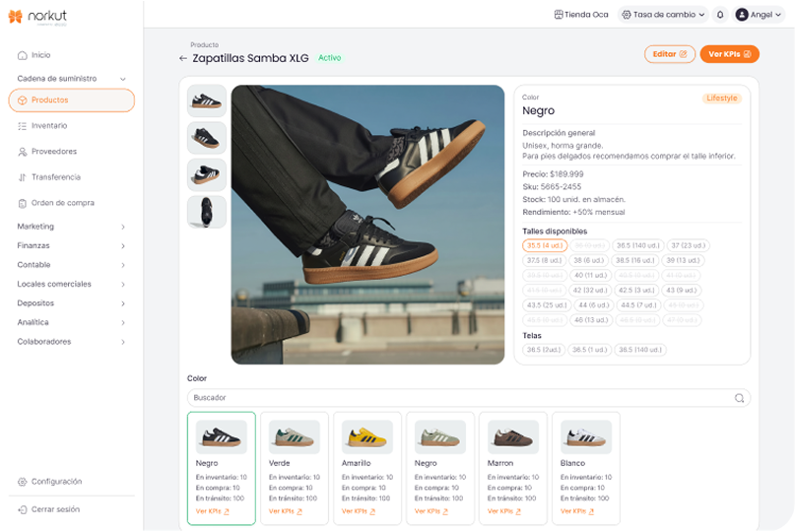
Task: Click the Cerrar sesión logout icon
Action: [23, 509]
